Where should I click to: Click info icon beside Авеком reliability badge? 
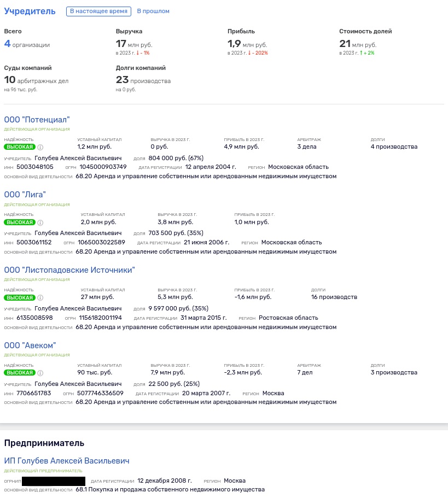pos(40,373)
